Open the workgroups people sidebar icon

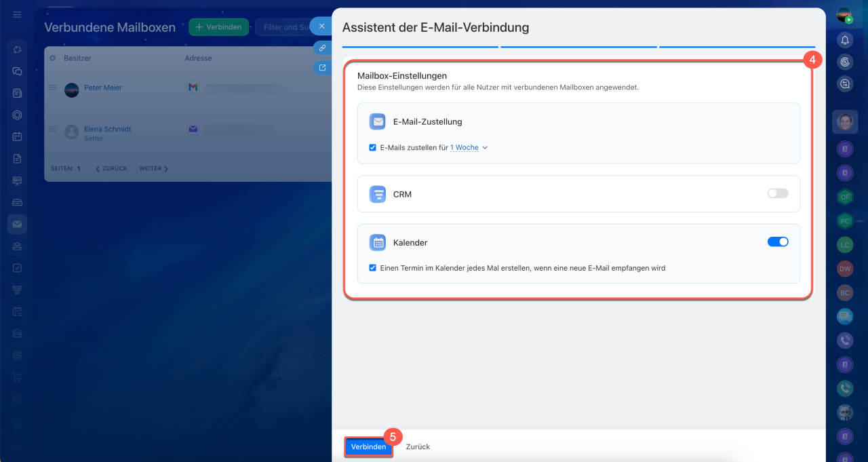[18, 246]
